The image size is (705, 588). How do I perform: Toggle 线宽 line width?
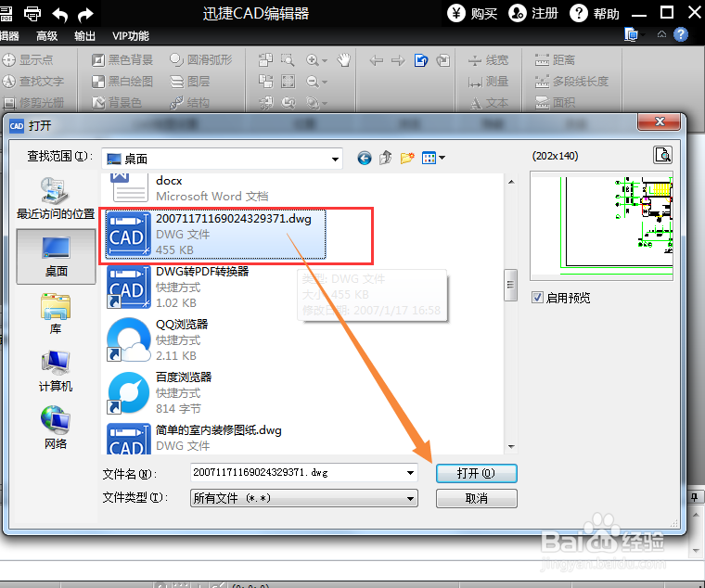click(x=488, y=59)
